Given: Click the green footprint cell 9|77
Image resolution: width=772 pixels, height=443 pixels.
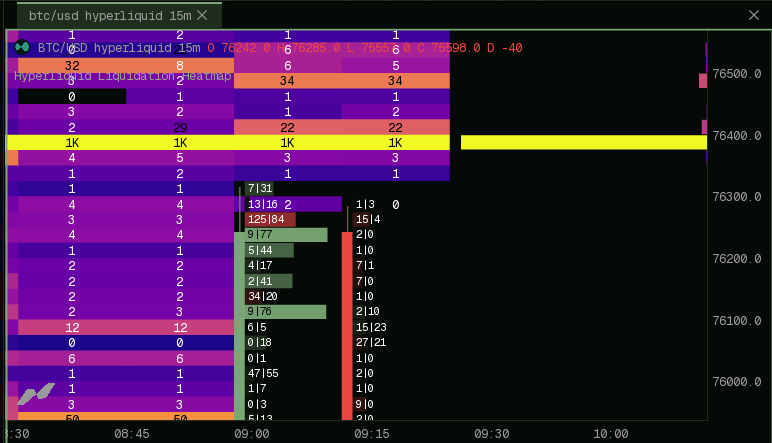Looking at the screenshot, I should (x=286, y=235).
